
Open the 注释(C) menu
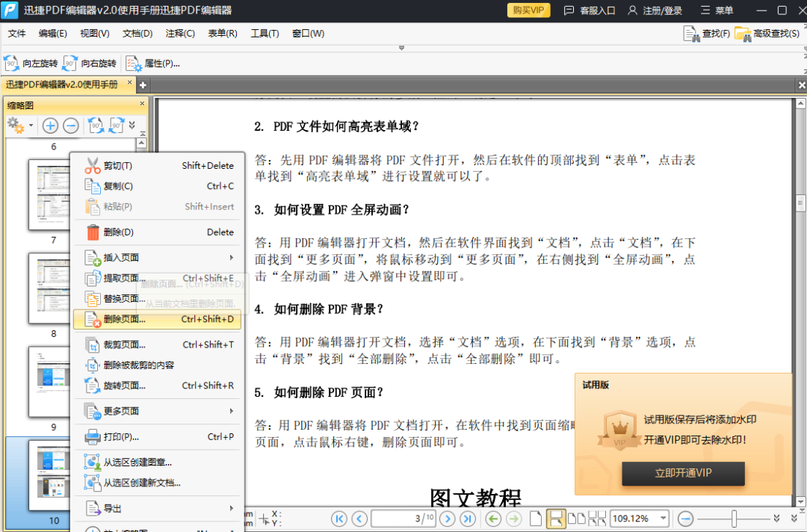[180, 34]
